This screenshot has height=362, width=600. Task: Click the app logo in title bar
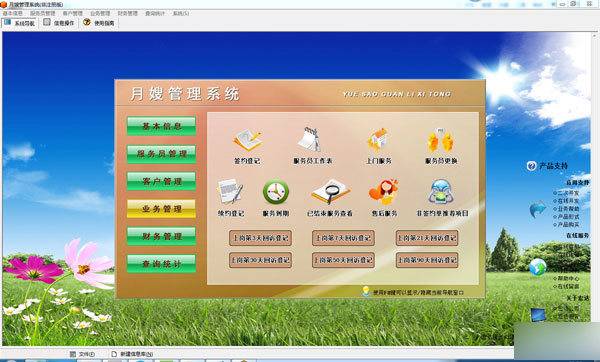(3, 5)
